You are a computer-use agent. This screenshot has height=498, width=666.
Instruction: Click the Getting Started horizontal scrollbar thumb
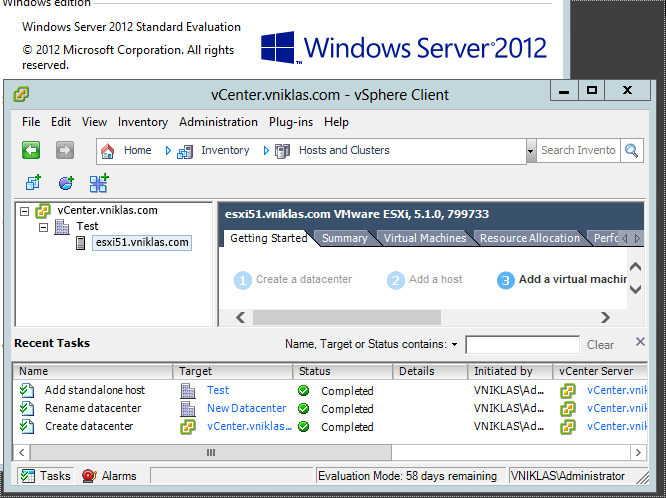[x=347, y=317]
